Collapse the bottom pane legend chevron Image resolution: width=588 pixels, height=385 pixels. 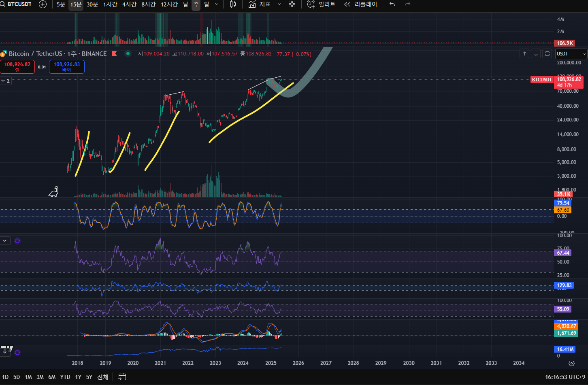pyautogui.click(x=5, y=353)
